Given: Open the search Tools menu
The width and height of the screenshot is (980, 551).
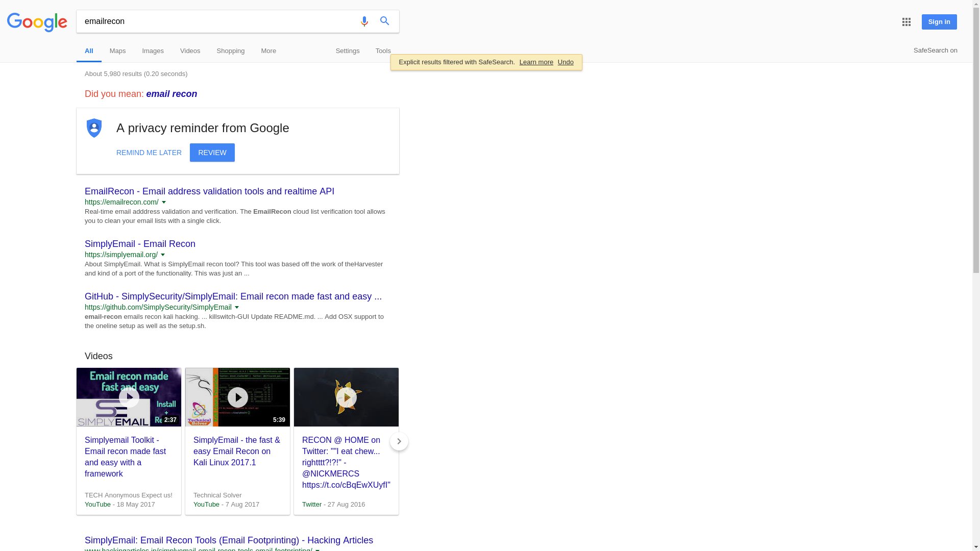Looking at the screenshot, I should click(383, 51).
